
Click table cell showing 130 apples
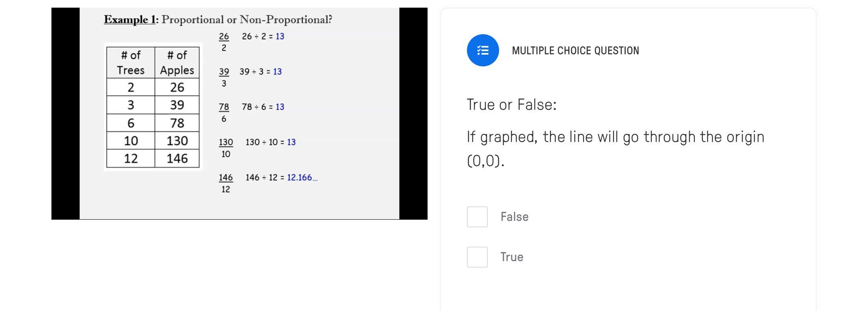click(177, 141)
